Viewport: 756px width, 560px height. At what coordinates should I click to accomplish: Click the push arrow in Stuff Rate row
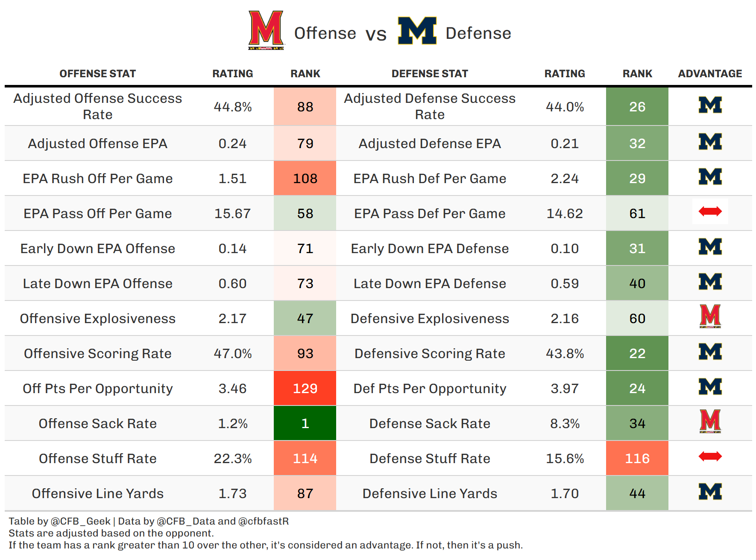[x=710, y=457]
